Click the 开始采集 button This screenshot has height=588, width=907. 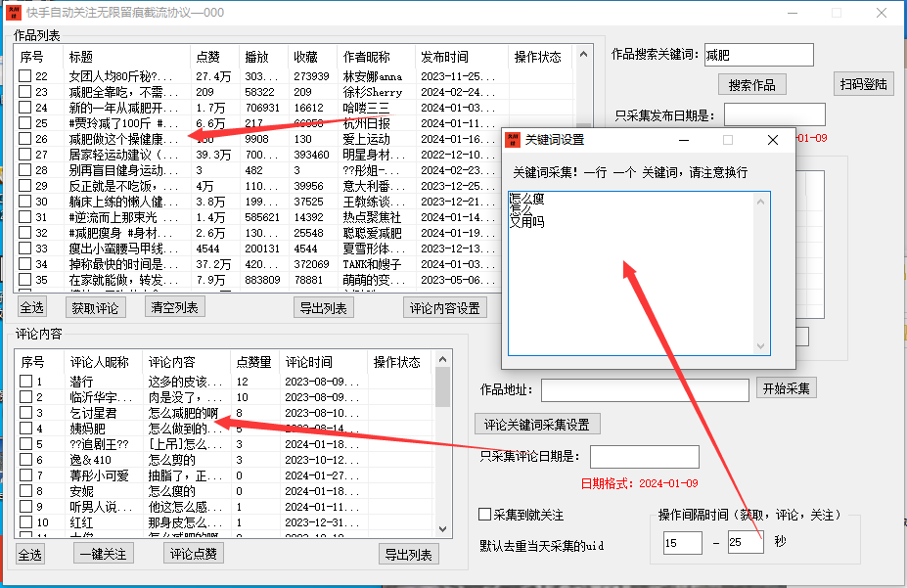tap(787, 388)
